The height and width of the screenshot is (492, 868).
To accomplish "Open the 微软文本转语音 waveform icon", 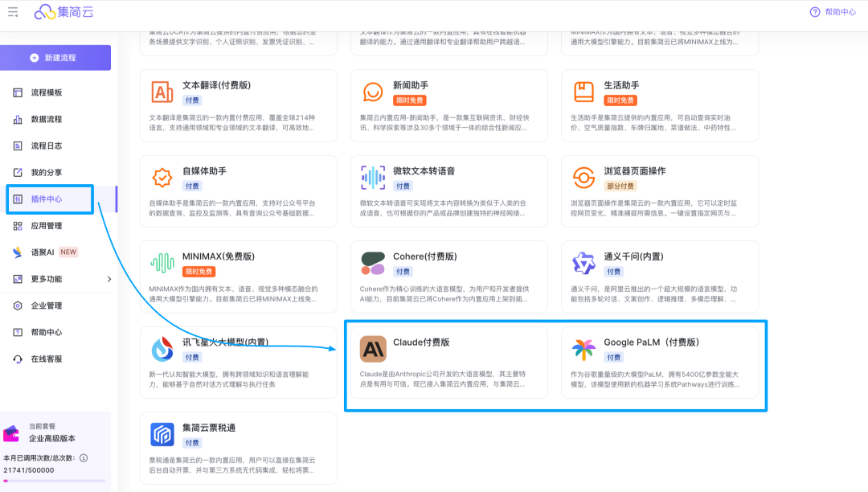I will (373, 177).
